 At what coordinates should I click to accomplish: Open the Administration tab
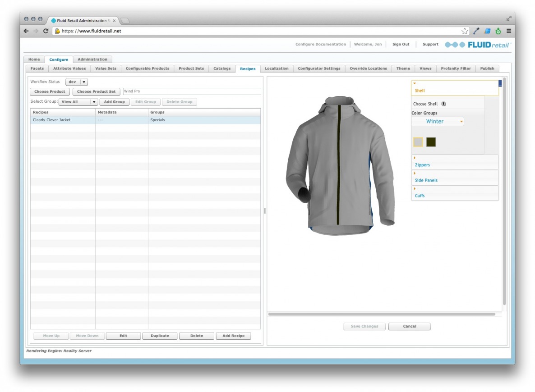pyautogui.click(x=92, y=59)
